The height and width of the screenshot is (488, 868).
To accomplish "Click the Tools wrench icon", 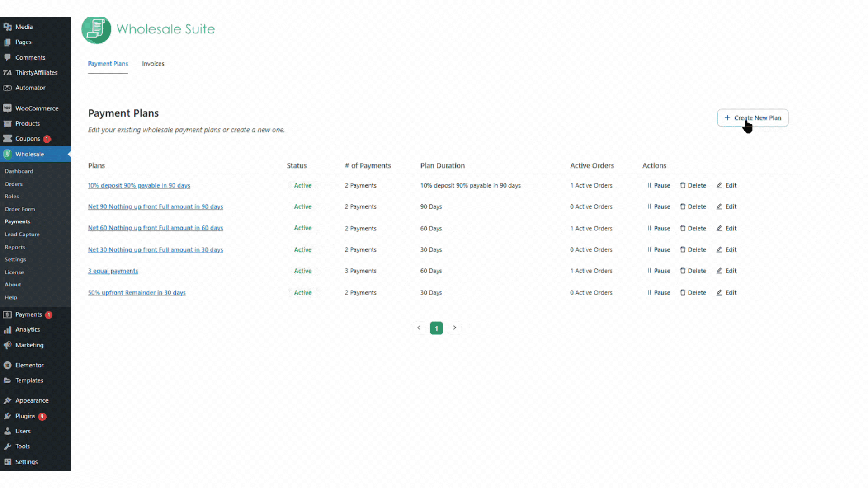I will point(7,446).
